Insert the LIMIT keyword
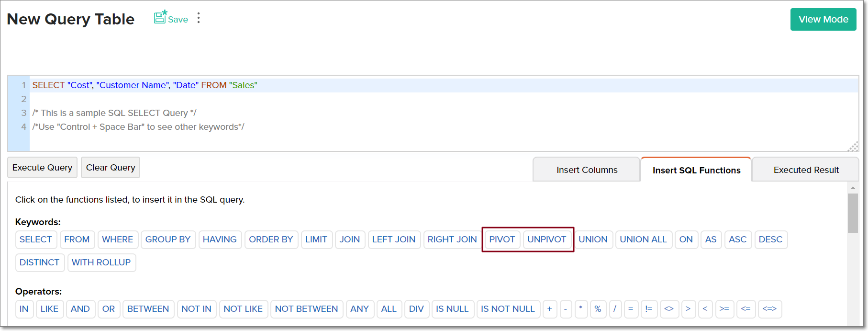 pyautogui.click(x=316, y=240)
